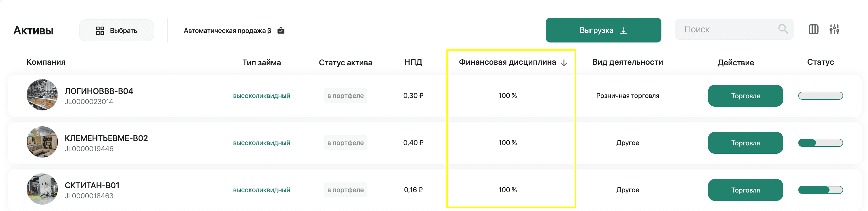
Task: Sort by the НПД column header
Action: [x=413, y=62]
